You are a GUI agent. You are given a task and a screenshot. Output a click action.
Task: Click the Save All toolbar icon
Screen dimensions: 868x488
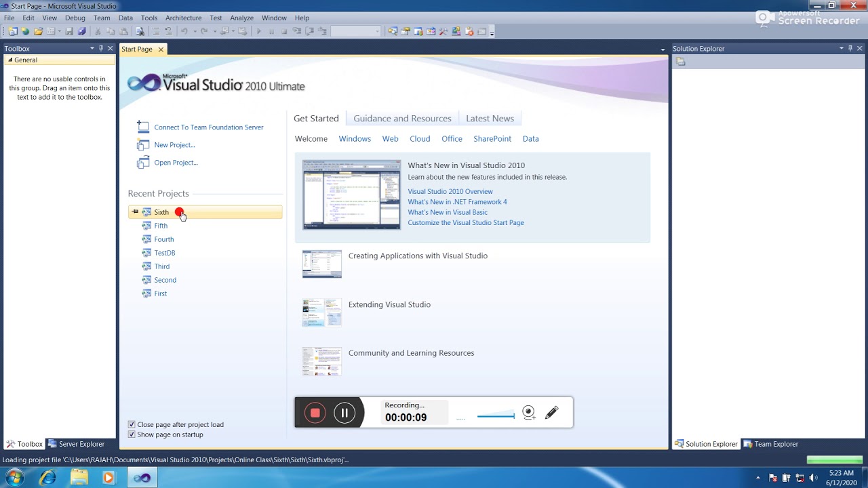click(x=81, y=31)
